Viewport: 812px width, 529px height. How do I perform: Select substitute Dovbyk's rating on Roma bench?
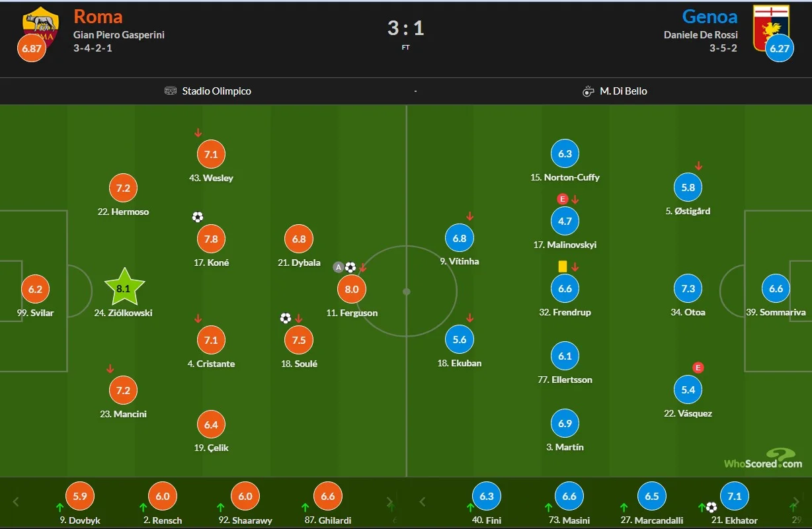80,496
